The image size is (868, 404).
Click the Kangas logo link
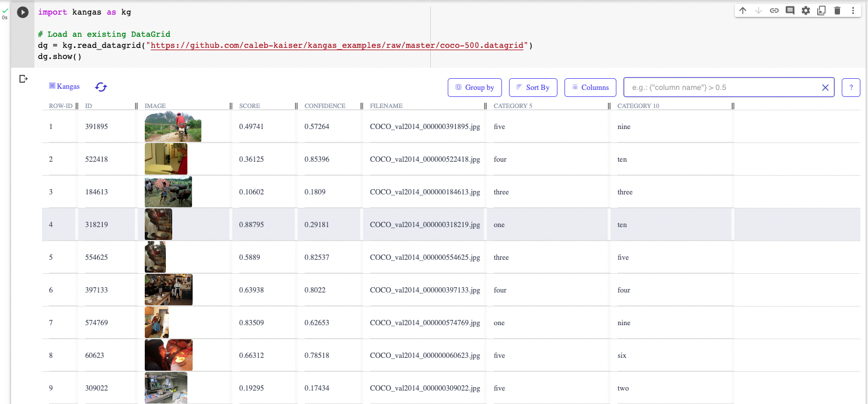64,86
